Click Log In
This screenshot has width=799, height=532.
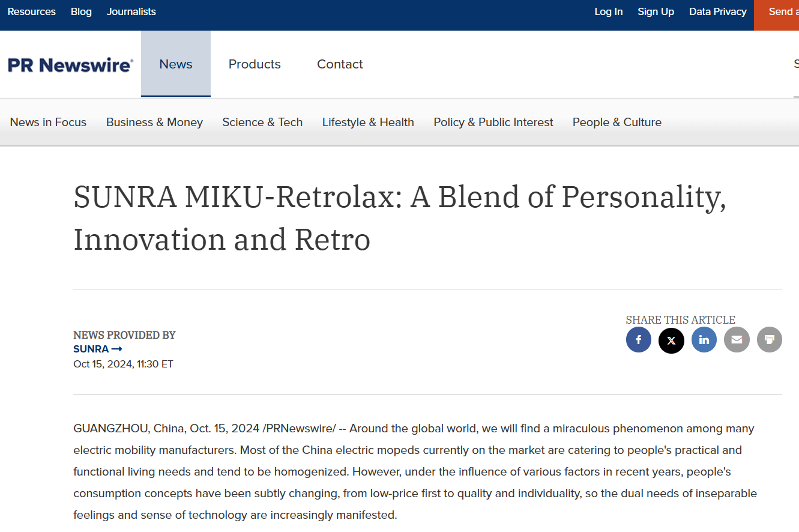(608, 12)
